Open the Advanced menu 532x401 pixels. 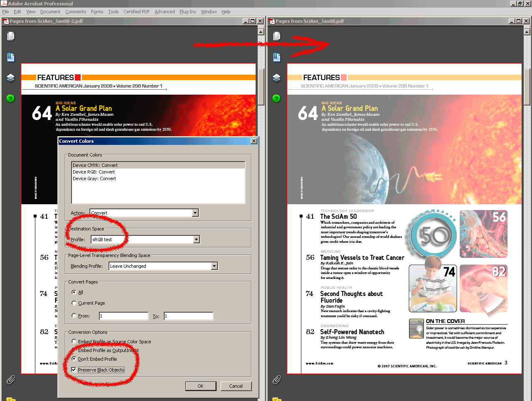tap(165, 12)
